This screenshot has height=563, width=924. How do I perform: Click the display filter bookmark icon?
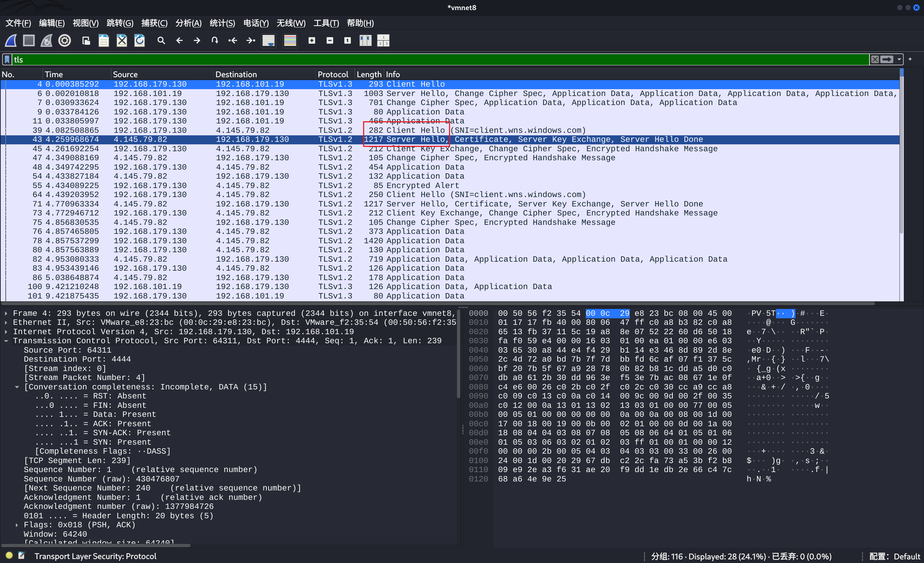point(7,60)
